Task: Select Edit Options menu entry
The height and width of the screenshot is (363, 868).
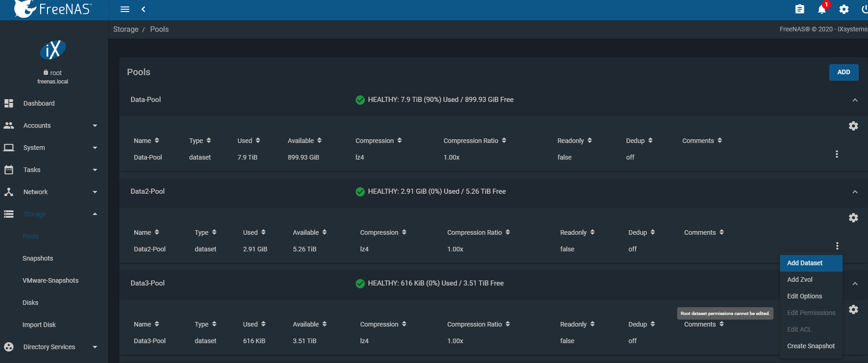Action: point(804,296)
